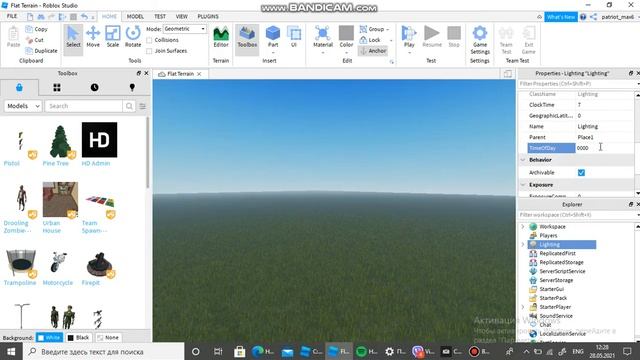Expand the Workspace tree node
Viewport: 640px width, 360px height.
(x=523, y=227)
